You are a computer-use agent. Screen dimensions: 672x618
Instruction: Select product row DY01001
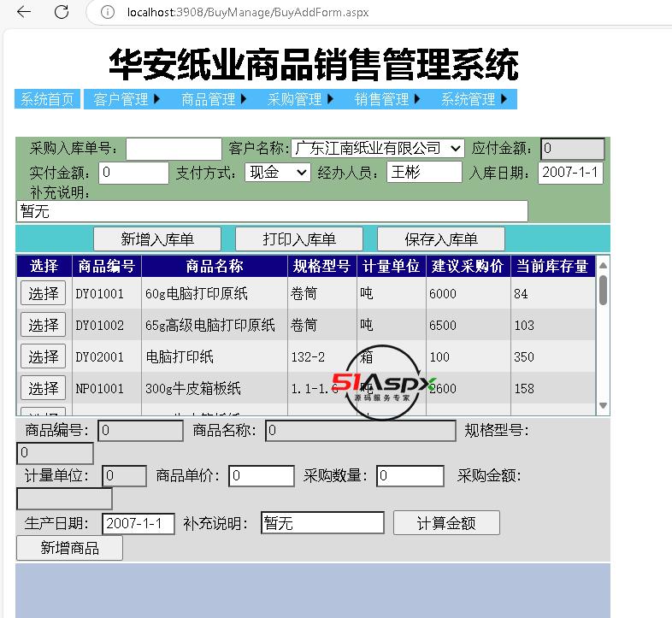click(x=43, y=294)
